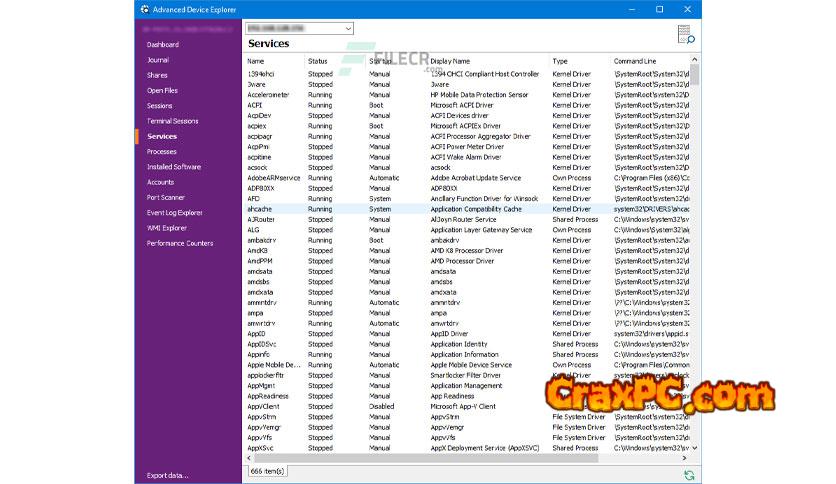Go to Journal in the sidebar
836x484 pixels.
pyautogui.click(x=158, y=60)
